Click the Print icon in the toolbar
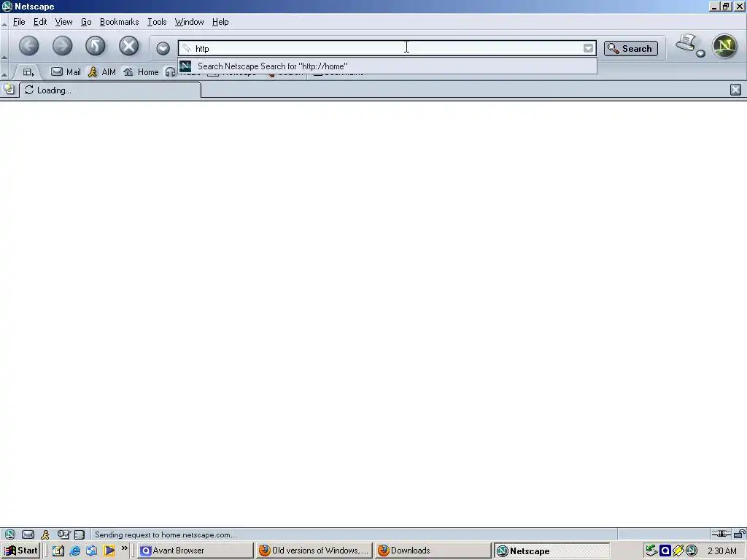Screen dimensions: 747x560 coord(686,43)
